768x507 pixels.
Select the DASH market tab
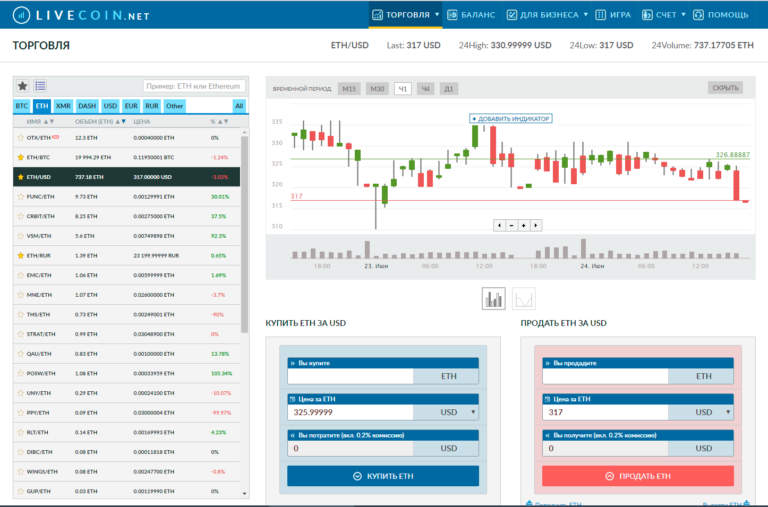(x=87, y=106)
